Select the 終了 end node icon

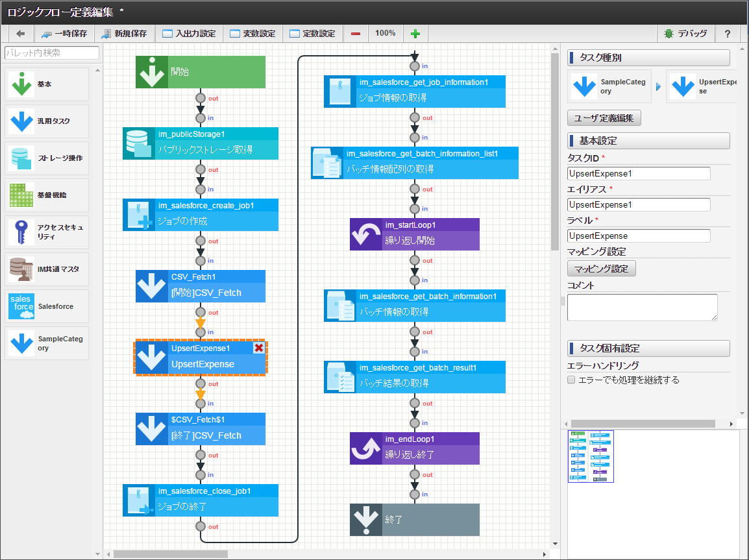pos(366,519)
